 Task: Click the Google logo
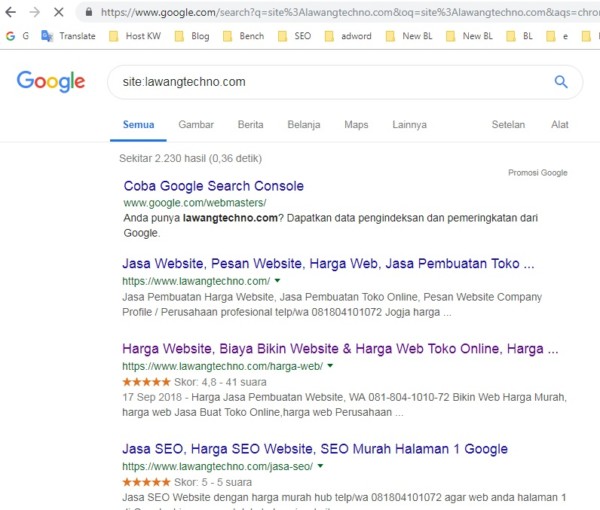click(x=51, y=81)
